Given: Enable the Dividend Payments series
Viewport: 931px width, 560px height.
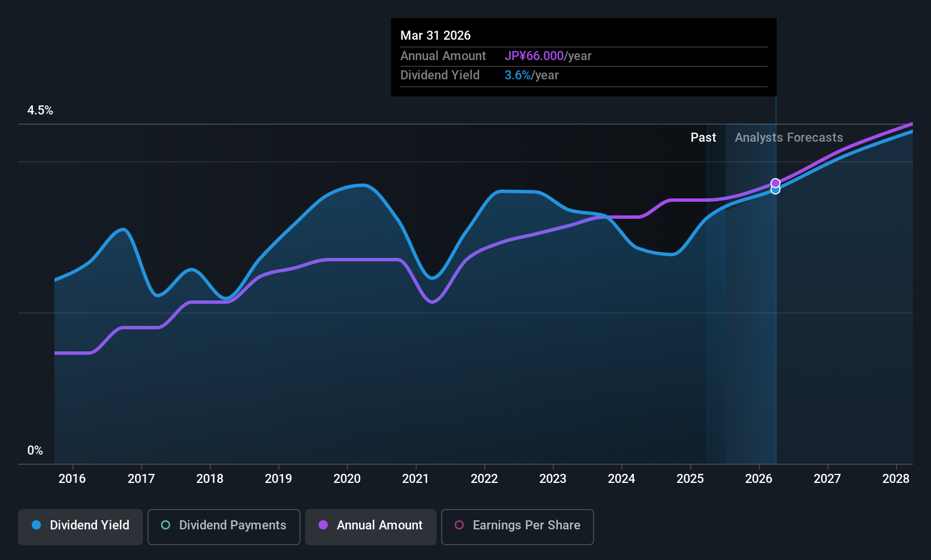Looking at the screenshot, I should point(224,527).
